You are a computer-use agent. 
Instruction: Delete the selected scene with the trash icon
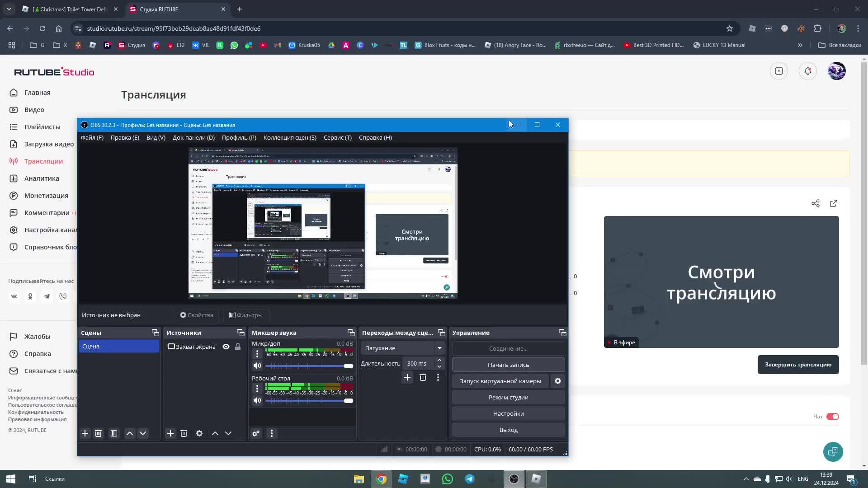pyautogui.click(x=98, y=433)
